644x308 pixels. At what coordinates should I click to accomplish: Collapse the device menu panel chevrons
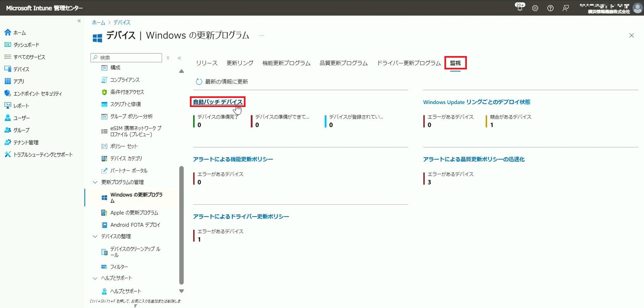tap(179, 58)
